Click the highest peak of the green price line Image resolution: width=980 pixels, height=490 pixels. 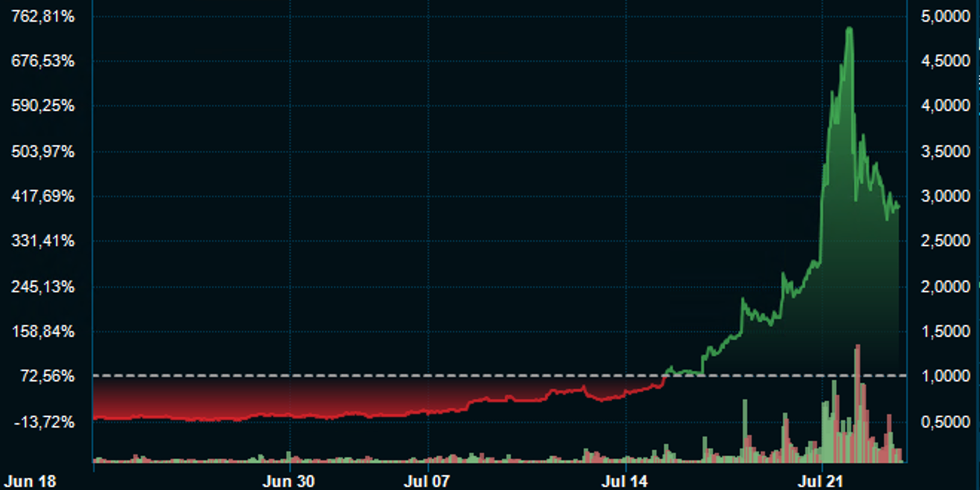(848, 29)
